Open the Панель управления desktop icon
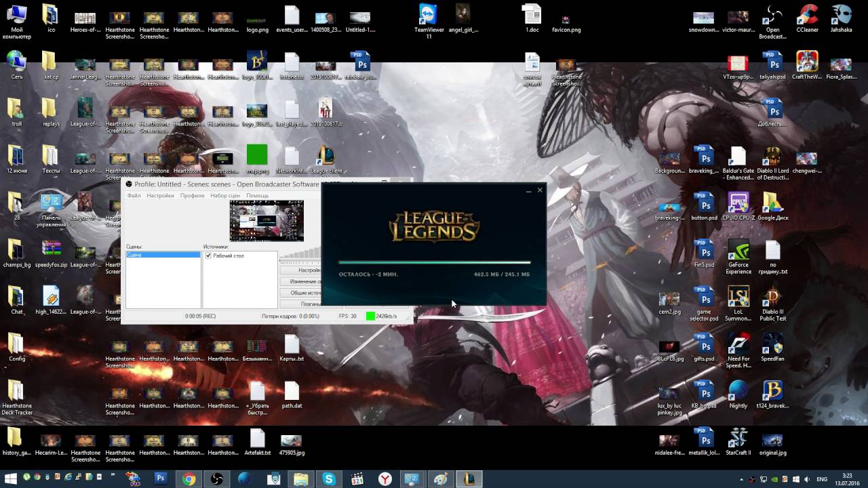Image resolution: width=868 pixels, height=488 pixels. (51, 209)
